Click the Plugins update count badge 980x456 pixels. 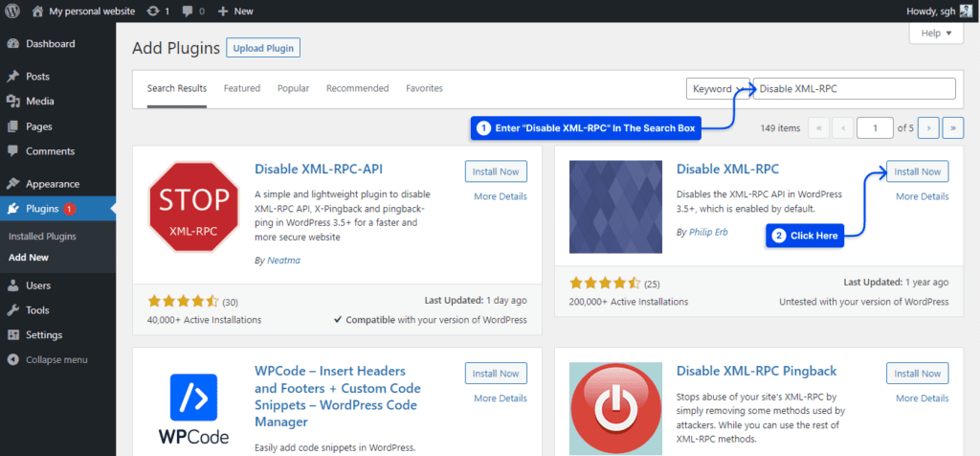point(69,209)
